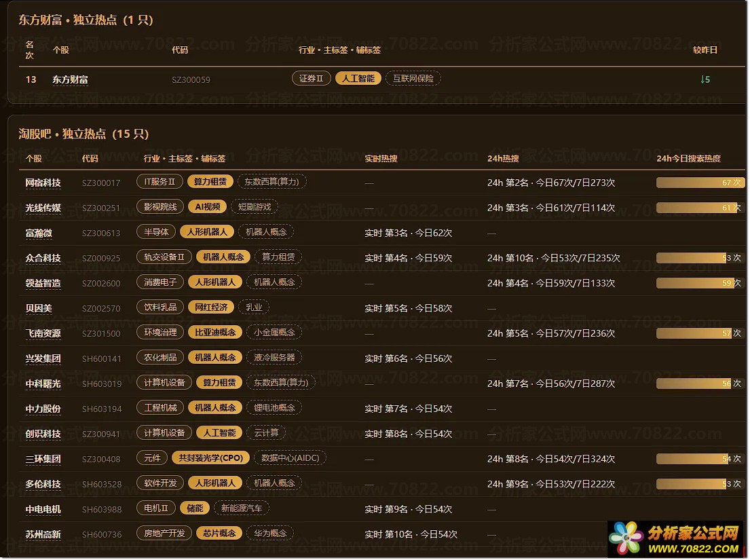Select the 饮料乳品 industry tag

pos(160,307)
